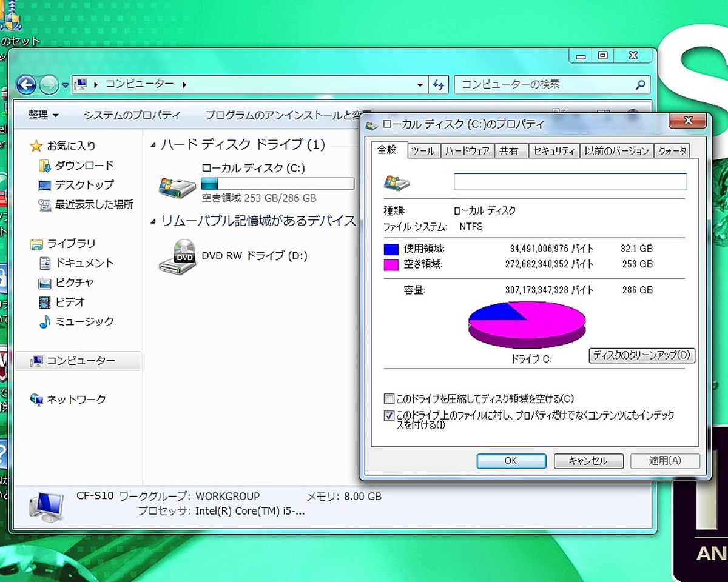Select the DVD RW ドライブ (D:) icon
Viewport: 728px width, 582px height.
177,256
